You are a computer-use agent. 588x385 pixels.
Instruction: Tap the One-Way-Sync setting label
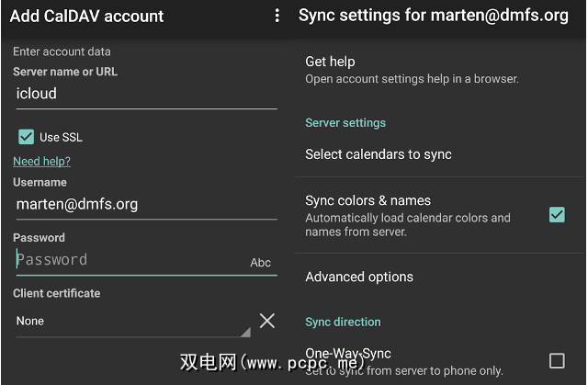[348, 354]
